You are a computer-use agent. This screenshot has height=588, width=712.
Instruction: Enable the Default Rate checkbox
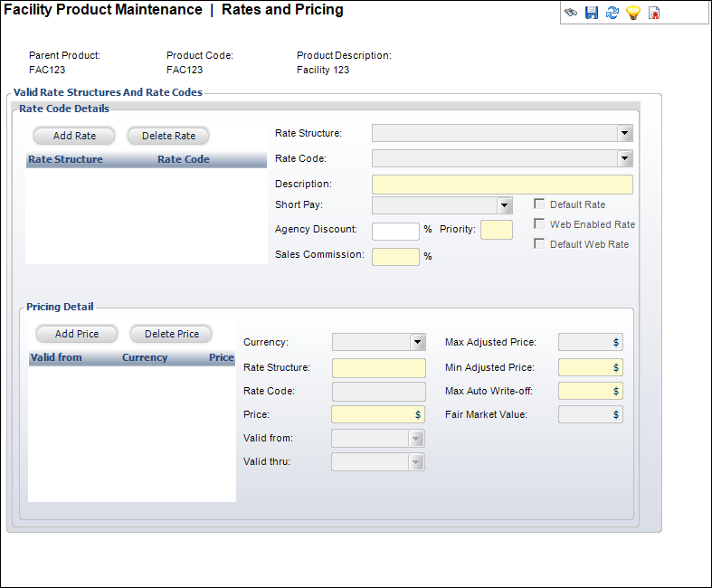pos(539,204)
